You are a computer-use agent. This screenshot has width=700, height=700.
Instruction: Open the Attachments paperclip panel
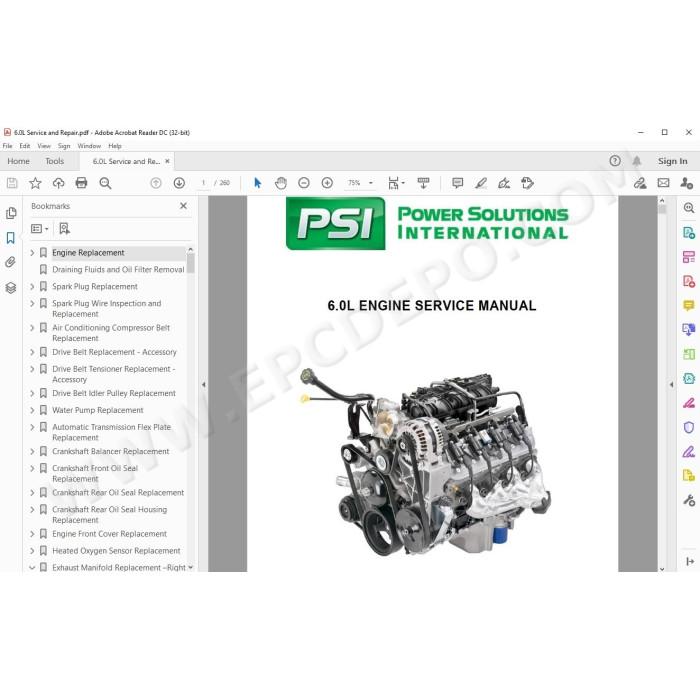click(11, 262)
